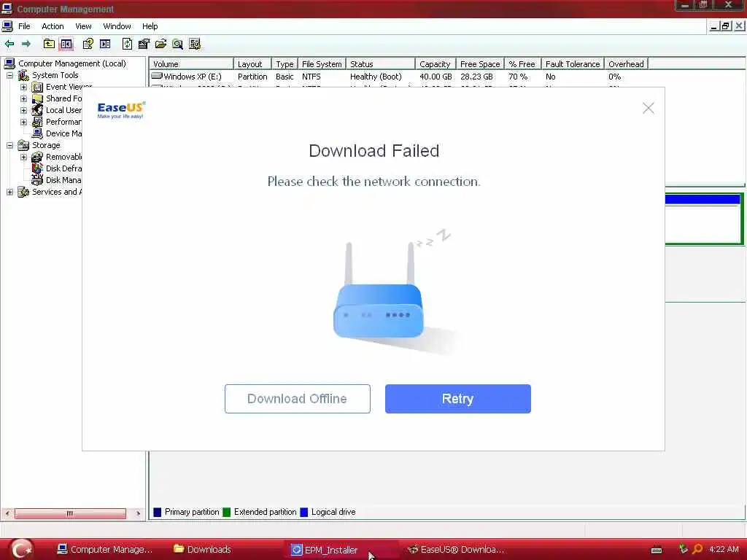Click the last settings toolbar icon

click(x=195, y=44)
